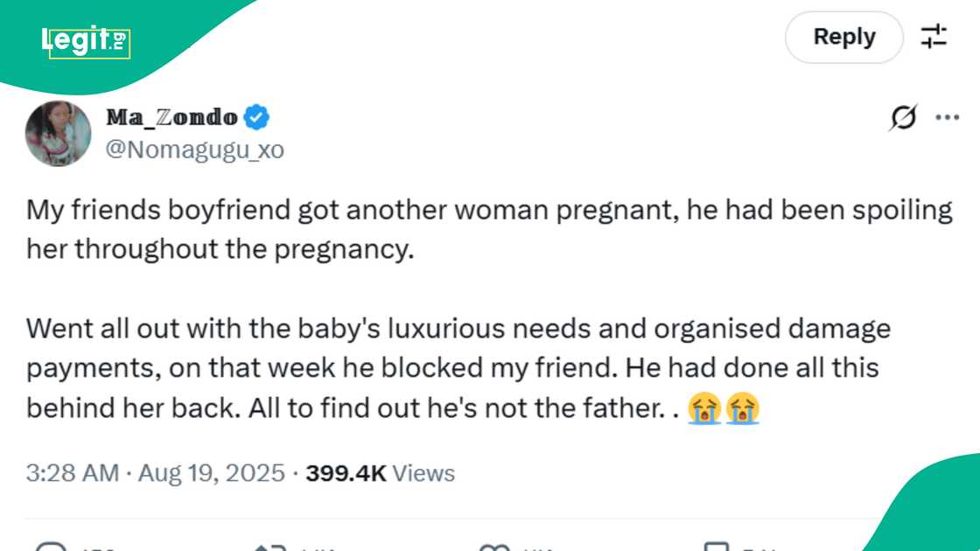980x551 pixels.
Task: Toggle like using the heart icon
Action: [494, 548]
